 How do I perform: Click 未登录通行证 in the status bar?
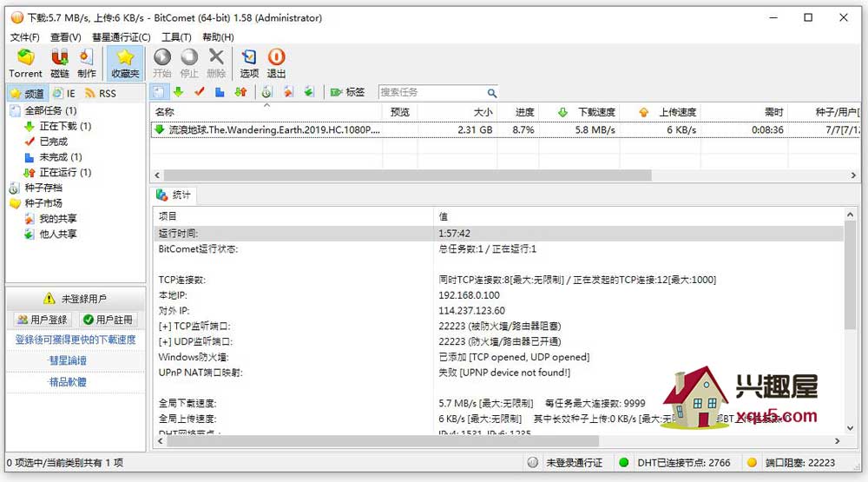[574, 463]
